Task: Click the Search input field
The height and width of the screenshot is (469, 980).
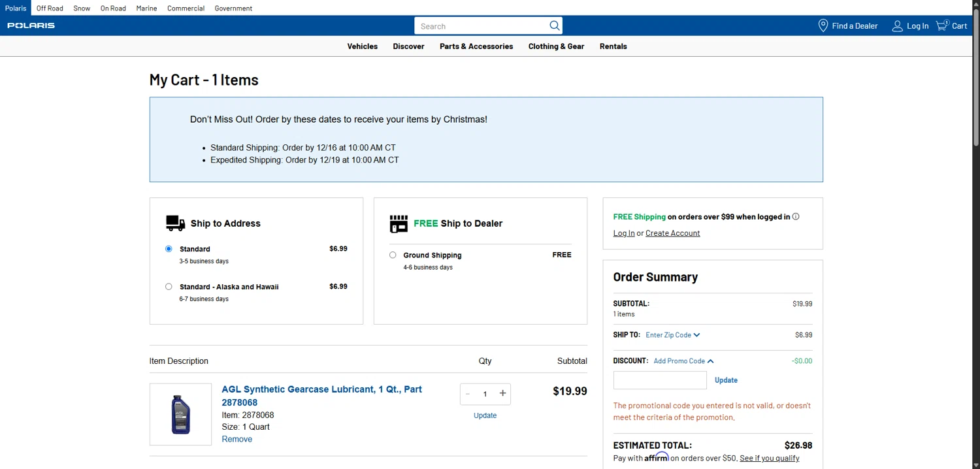Action: click(482, 26)
